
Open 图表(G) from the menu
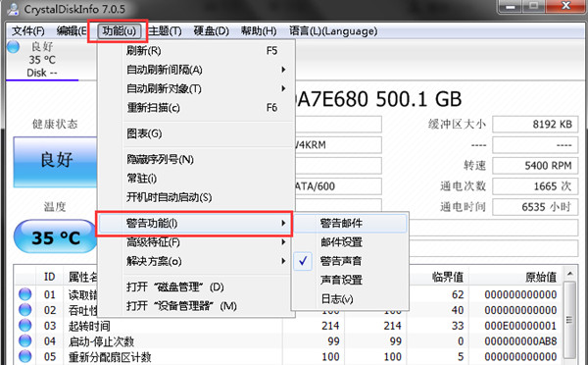click(196, 133)
